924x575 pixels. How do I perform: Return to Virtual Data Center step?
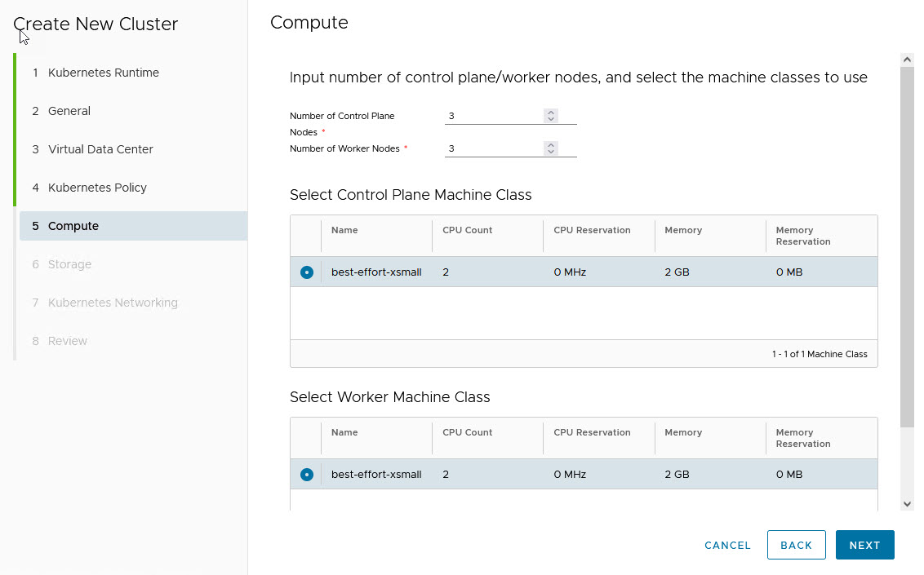[x=100, y=149]
